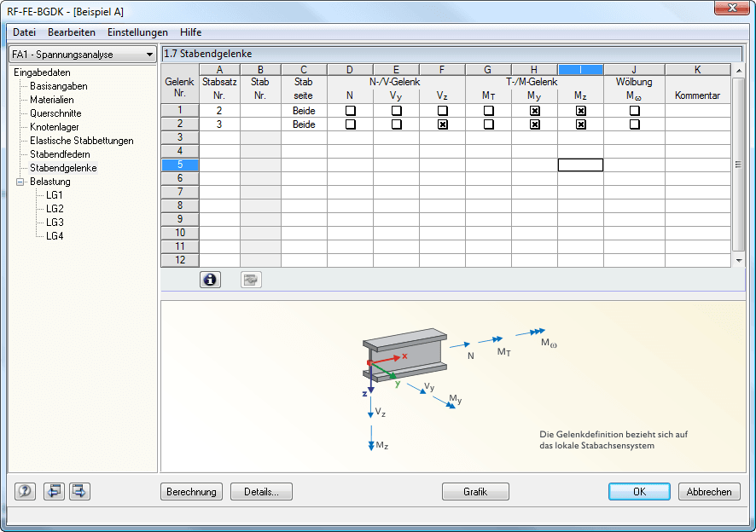Click column header A
This screenshot has height=532, width=756.
pos(219,70)
